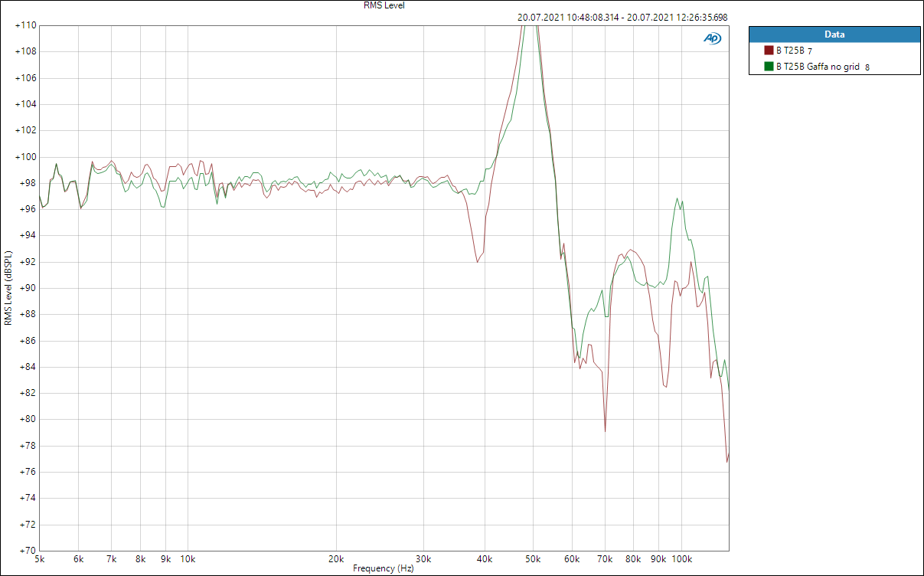The height and width of the screenshot is (576, 924).
Task: Click the +110 y-axis value
Action: tap(25, 25)
